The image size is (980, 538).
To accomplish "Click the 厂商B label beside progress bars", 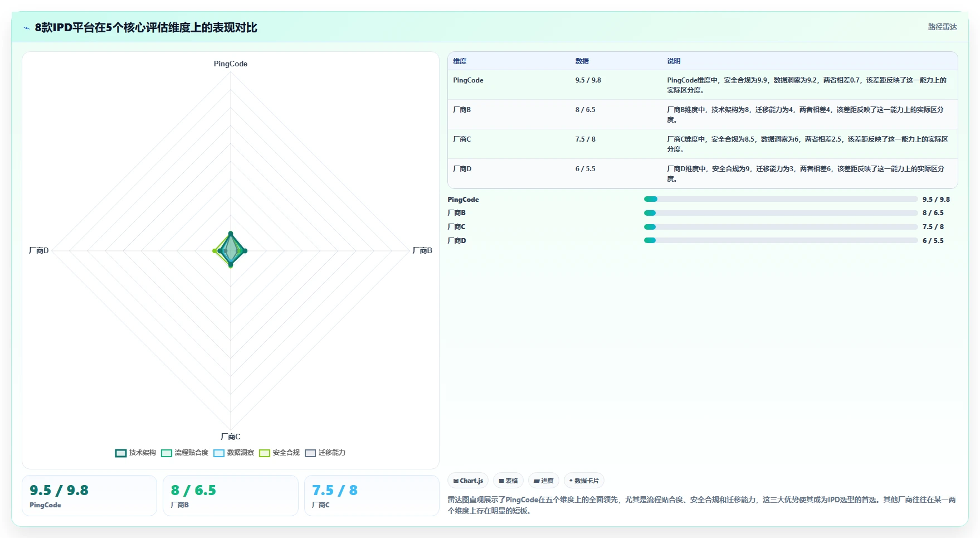I will [x=456, y=213].
